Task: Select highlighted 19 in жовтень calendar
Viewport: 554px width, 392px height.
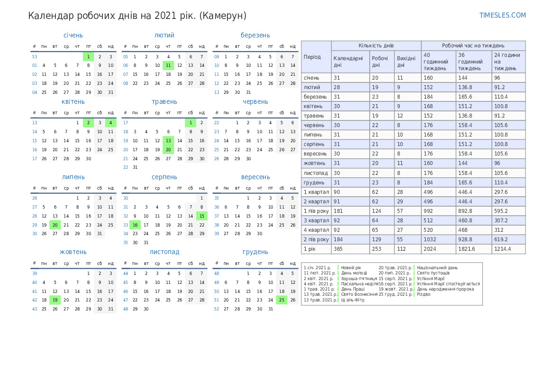Action: pyautogui.click(x=55, y=300)
